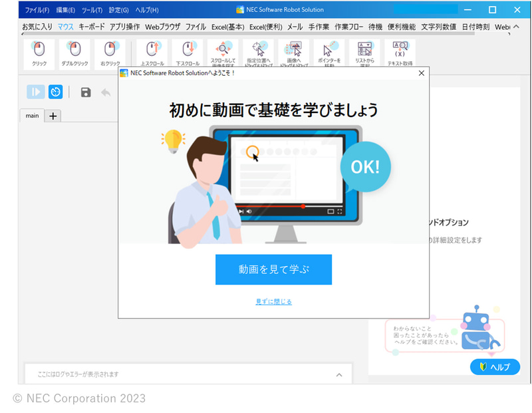
Task: Switch to the メール ribbon tab
Action: click(x=295, y=27)
